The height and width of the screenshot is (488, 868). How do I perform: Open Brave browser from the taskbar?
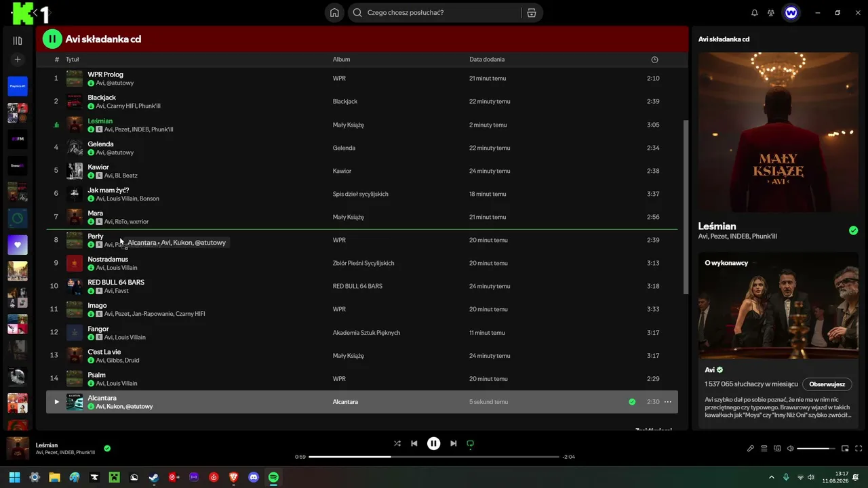[234, 477]
